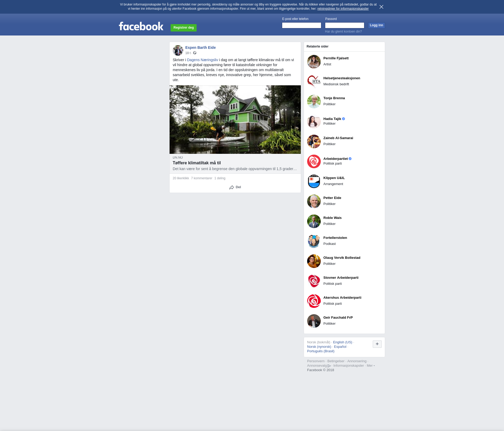Open the Arbeiderpartiet rose logo
This screenshot has height=431, width=504.
(x=314, y=161)
